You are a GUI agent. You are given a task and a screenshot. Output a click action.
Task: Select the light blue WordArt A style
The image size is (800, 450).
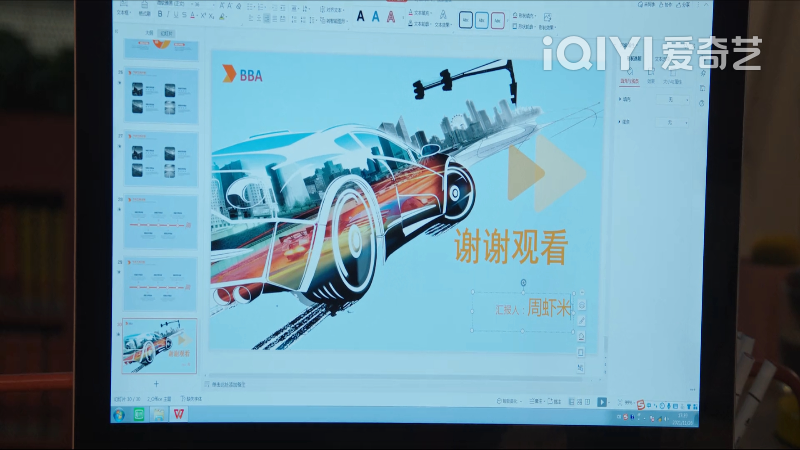click(x=376, y=17)
